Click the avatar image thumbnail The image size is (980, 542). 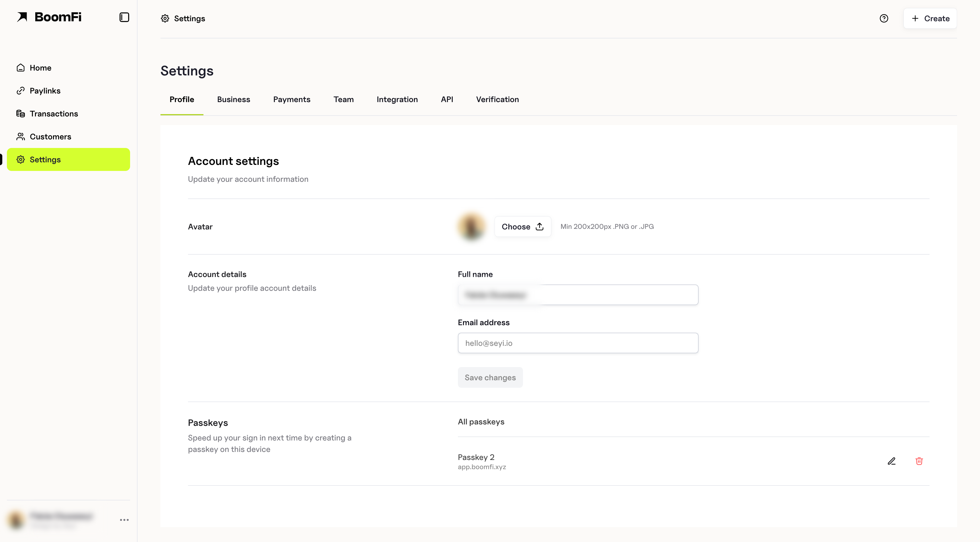(471, 227)
